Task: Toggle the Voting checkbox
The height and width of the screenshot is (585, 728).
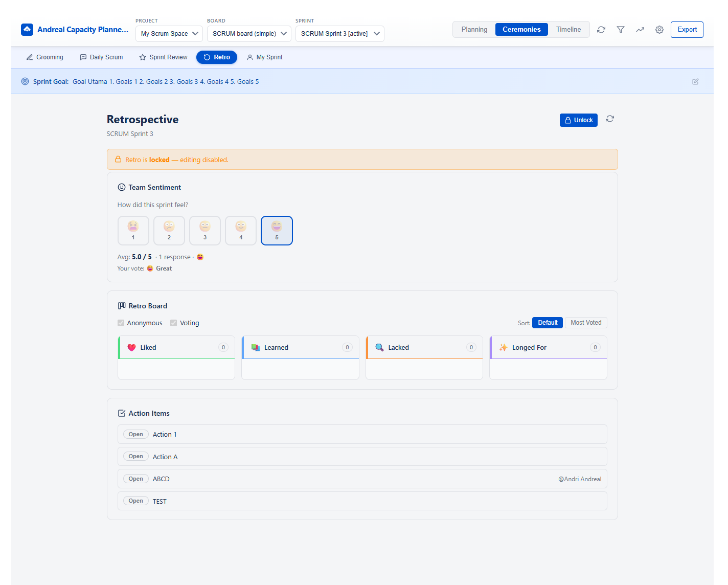Action: (174, 323)
